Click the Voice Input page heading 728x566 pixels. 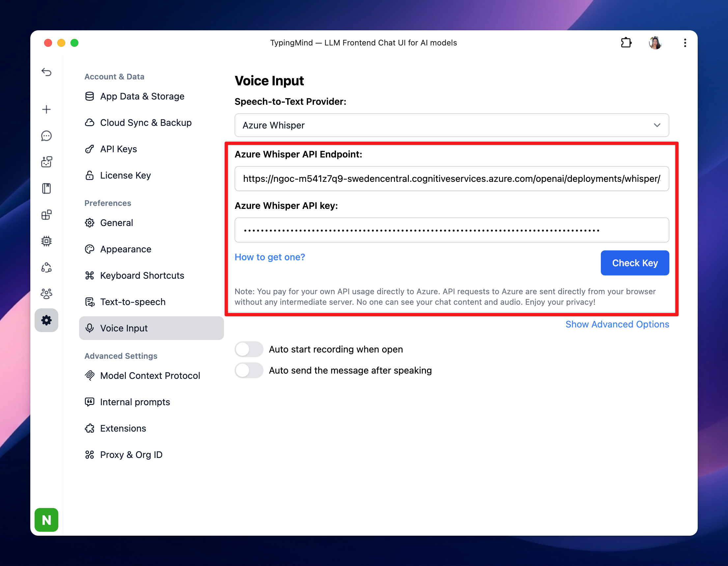[x=269, y=81]
